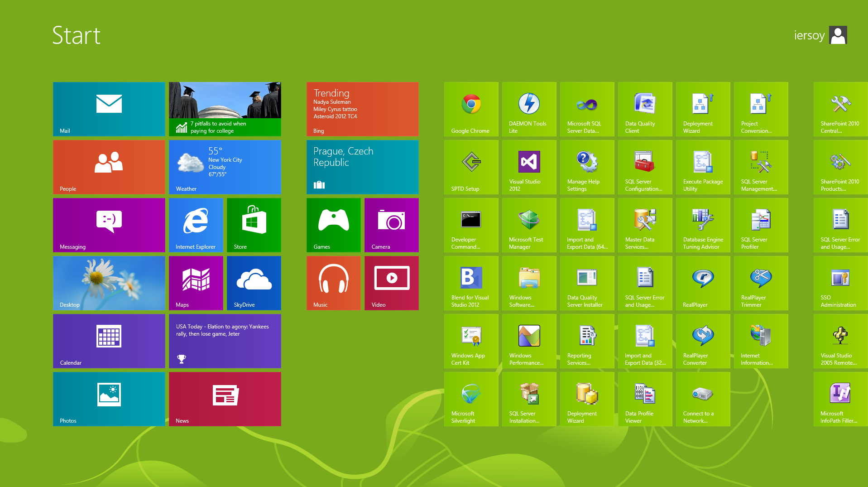Open the Calendar tile

(109, 341)
